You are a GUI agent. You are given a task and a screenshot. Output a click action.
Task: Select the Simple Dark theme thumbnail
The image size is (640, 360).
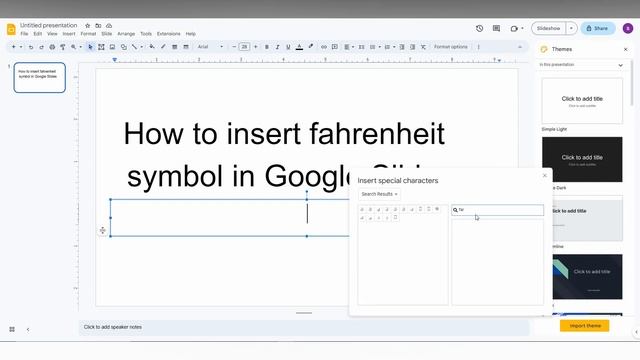pyautogui.click(x=582, y=160)
